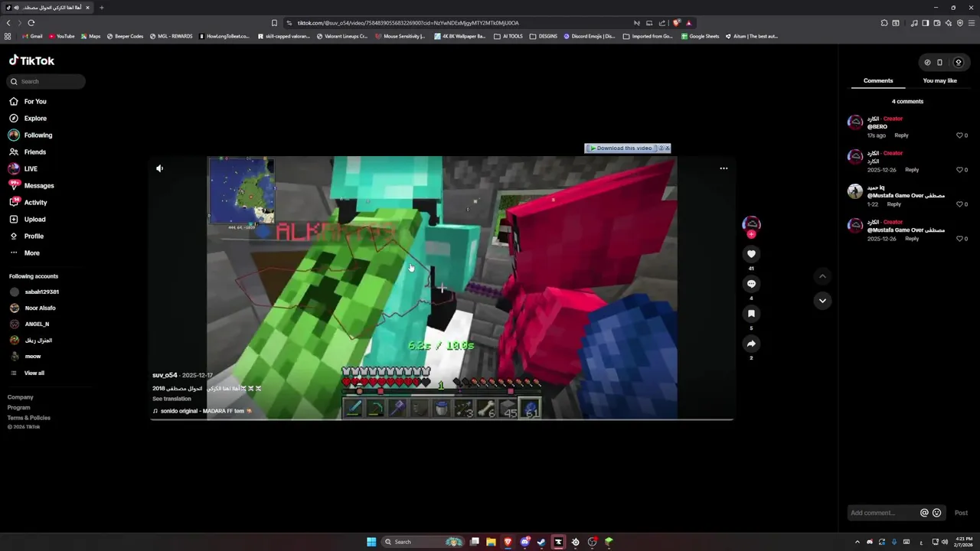The image size is (980, 551).
Task: Insert a mention with the @ icon
Action: tap(924, 513)
